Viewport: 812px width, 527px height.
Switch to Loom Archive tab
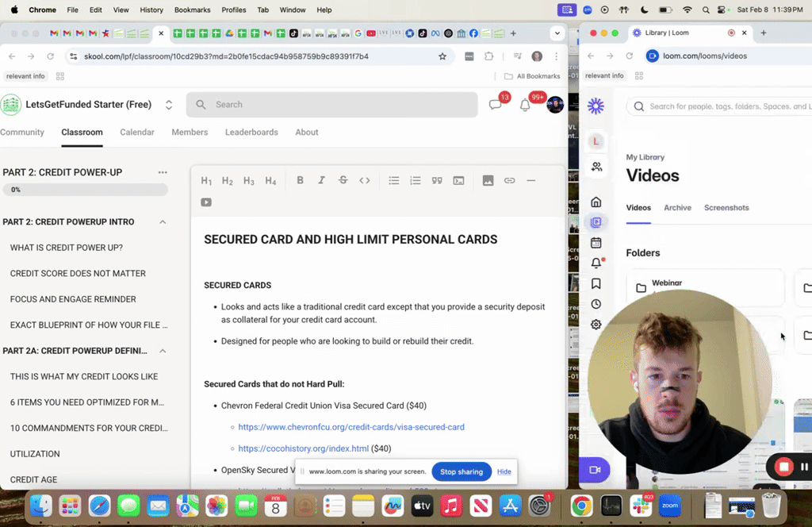coord(677,208)
